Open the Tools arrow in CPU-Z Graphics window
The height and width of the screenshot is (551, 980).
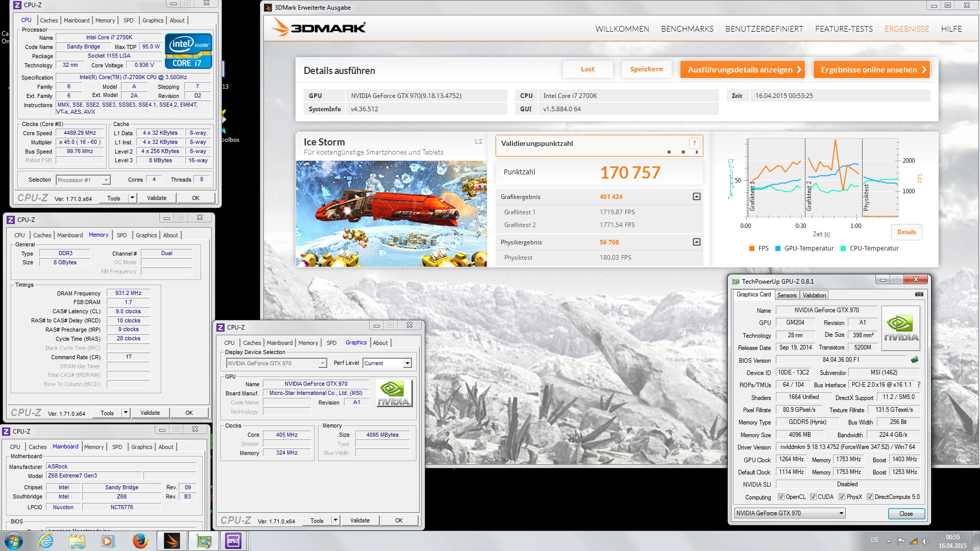(x=335, y=520)
